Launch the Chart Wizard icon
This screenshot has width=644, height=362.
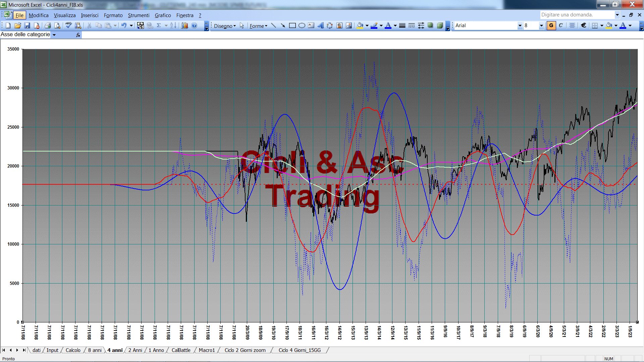tap(184, 25)
